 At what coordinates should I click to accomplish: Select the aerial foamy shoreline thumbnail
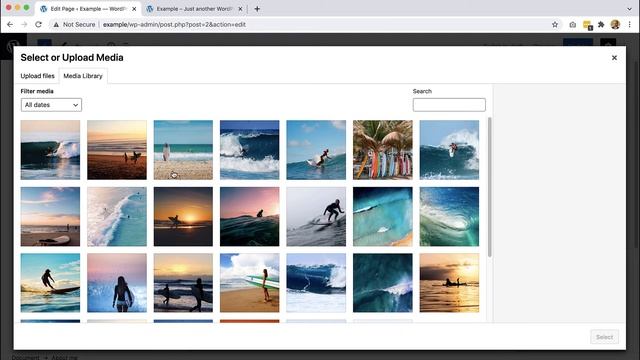click(x=117, y=216)
